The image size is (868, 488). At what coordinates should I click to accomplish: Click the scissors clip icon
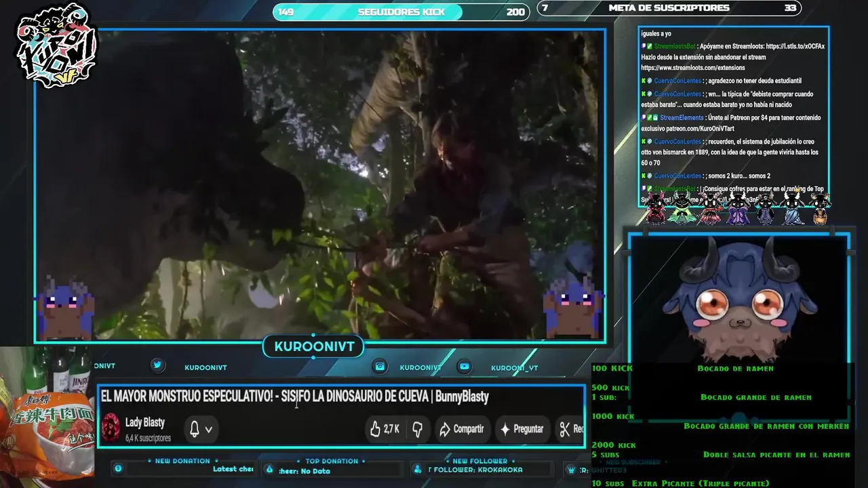tap(564, 429)
